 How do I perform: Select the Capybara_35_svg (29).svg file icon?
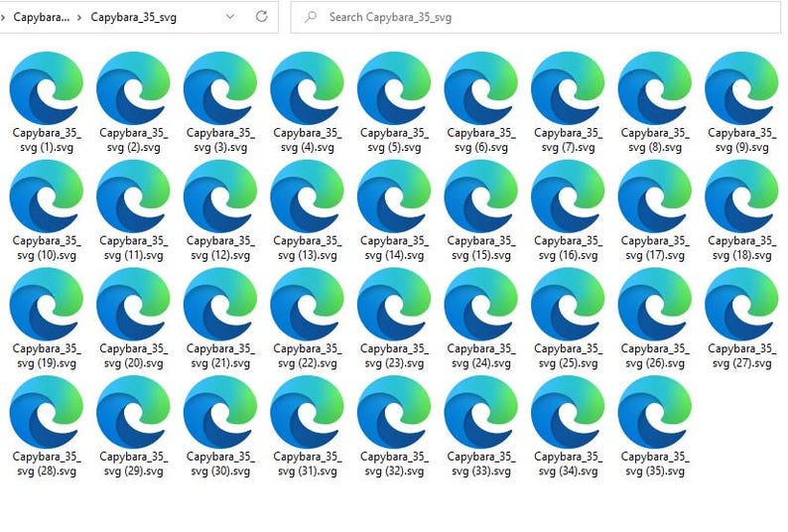[x=133, y=412]
